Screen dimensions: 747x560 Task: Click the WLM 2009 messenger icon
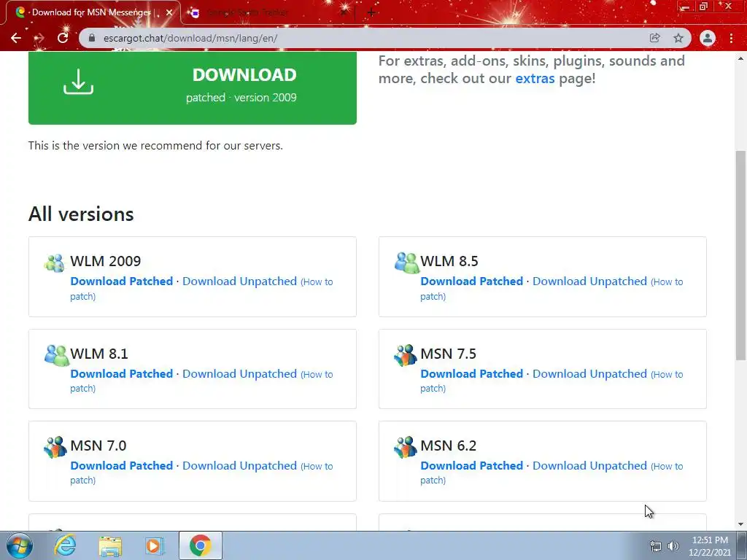click(x=54, y=262)
